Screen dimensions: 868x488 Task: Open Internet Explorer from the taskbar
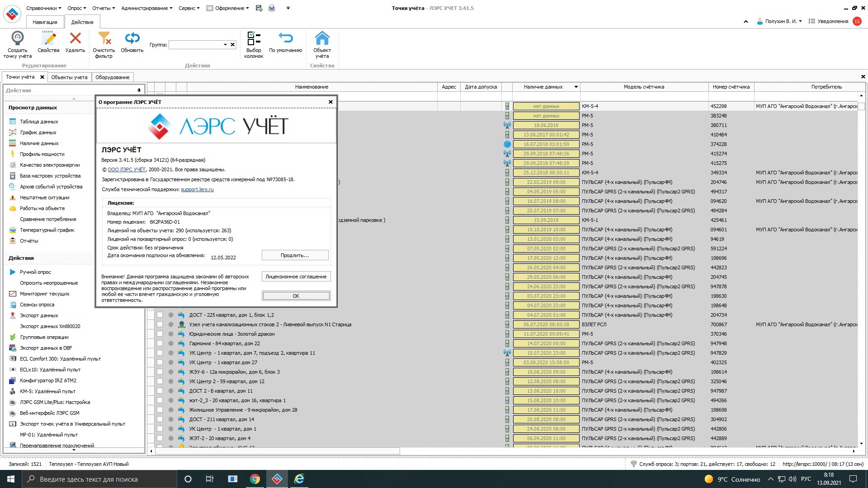(299, 479)
